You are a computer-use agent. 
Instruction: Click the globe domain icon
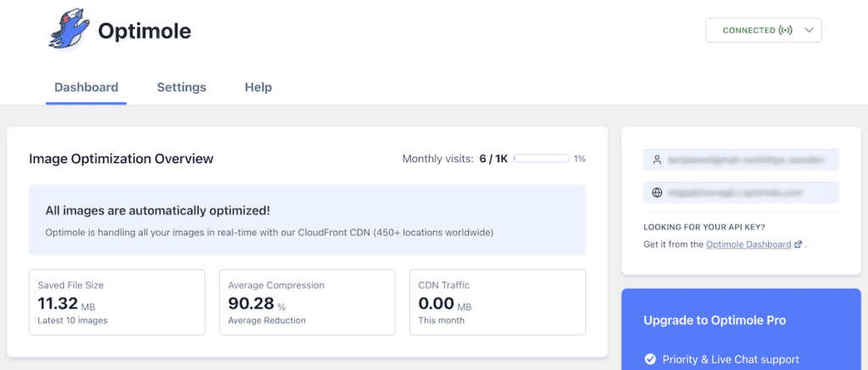[x=657, y=193]
